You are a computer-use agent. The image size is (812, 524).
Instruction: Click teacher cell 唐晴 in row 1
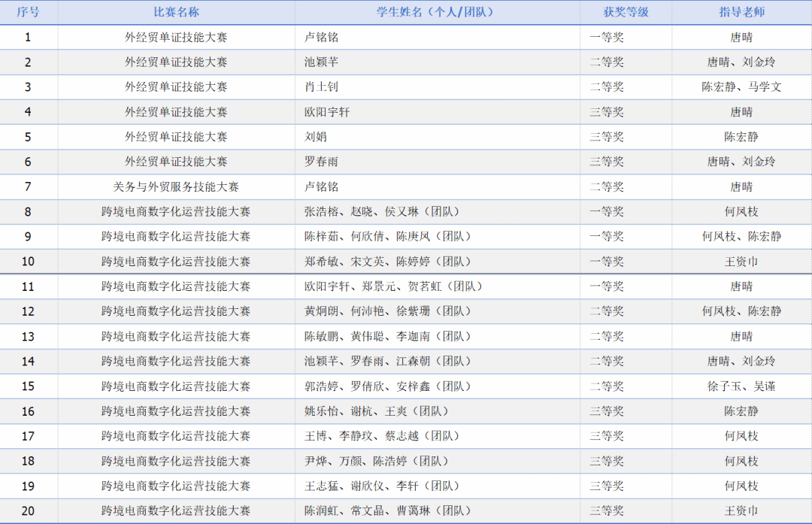[x=741, y=38]
